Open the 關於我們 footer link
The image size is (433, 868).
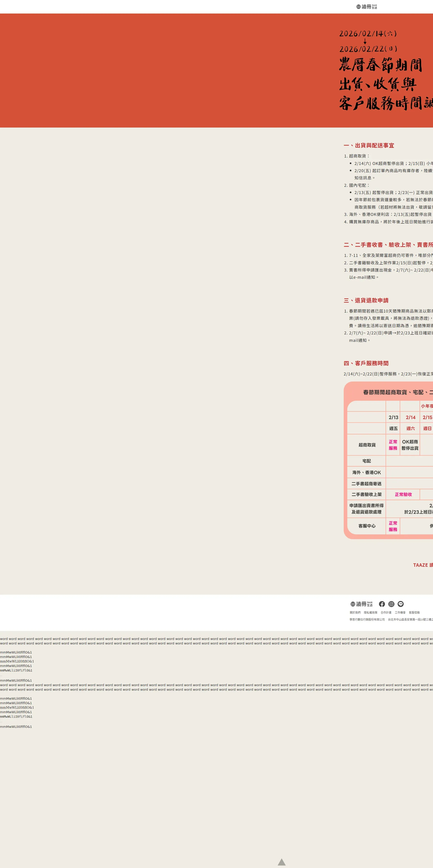[355, 613]
